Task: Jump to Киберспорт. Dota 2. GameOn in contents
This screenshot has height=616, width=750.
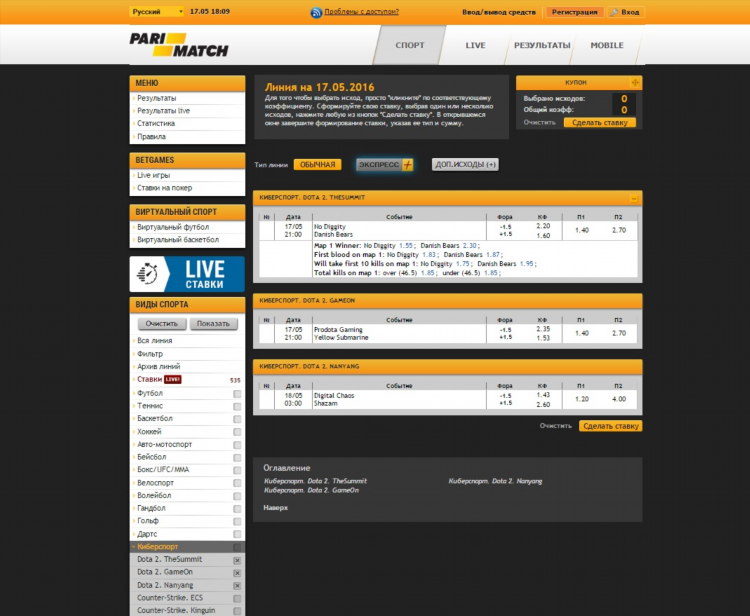Action: point(311,490)
